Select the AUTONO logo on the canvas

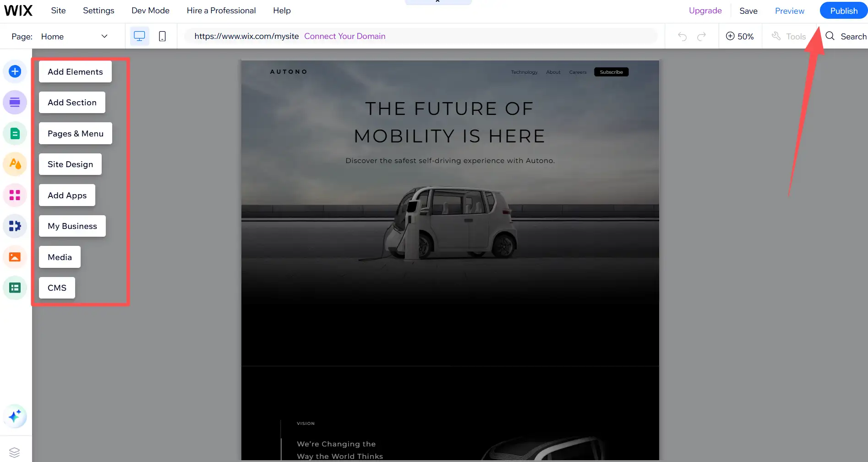coord(289,72)
